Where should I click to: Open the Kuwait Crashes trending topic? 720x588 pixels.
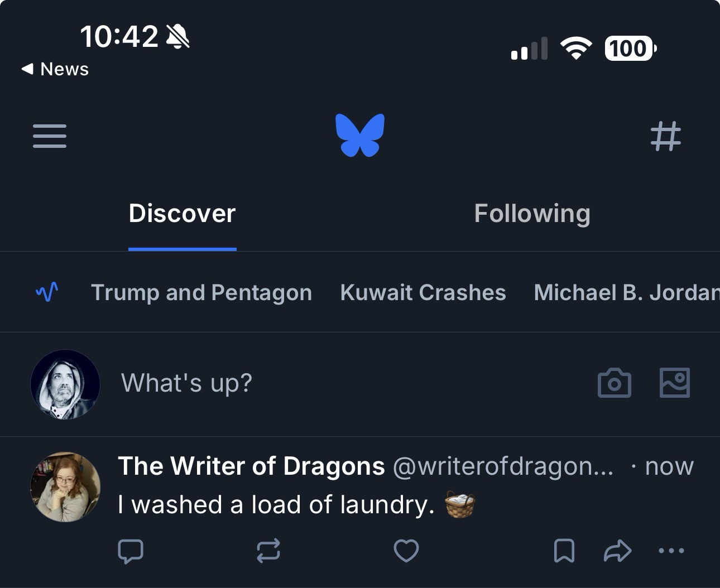point(423,292)
